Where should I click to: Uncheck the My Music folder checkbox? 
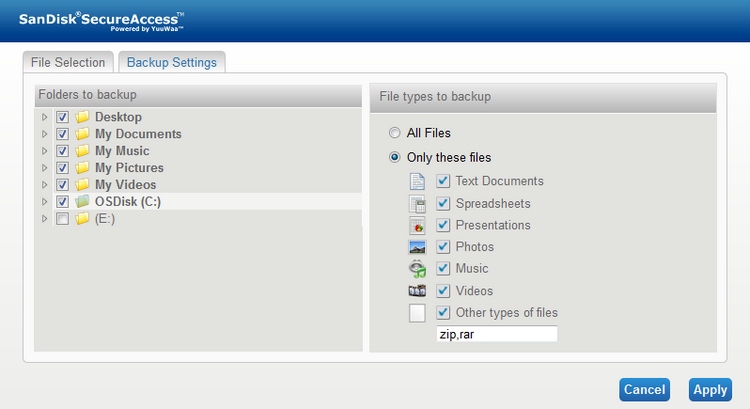tap(62, 151)
